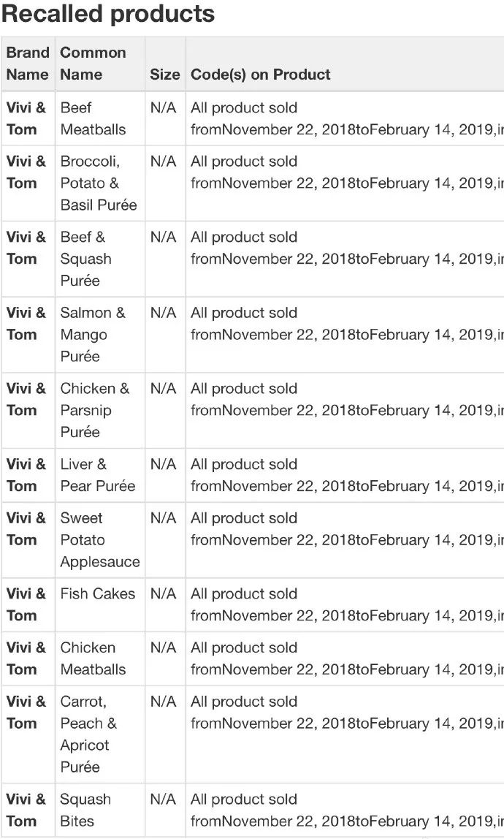Click the "Salmon & Mango Purée" product name
The image size is (504, 839).
[92, 335]
